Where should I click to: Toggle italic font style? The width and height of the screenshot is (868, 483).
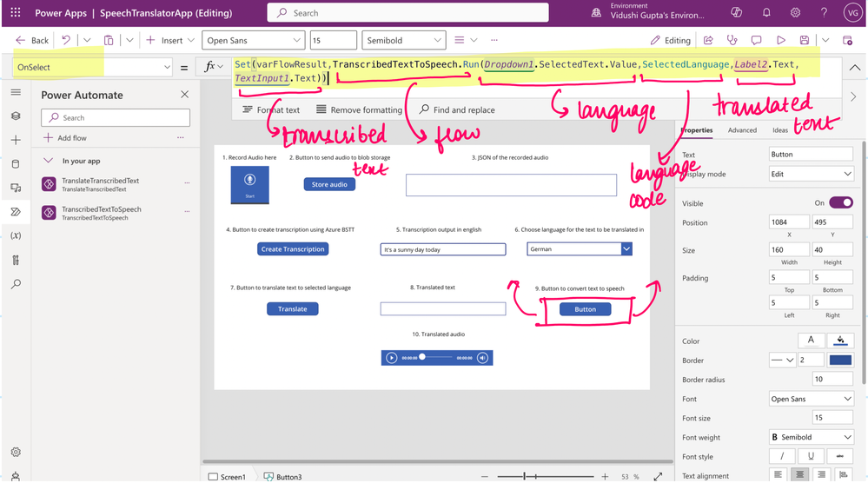782,456
